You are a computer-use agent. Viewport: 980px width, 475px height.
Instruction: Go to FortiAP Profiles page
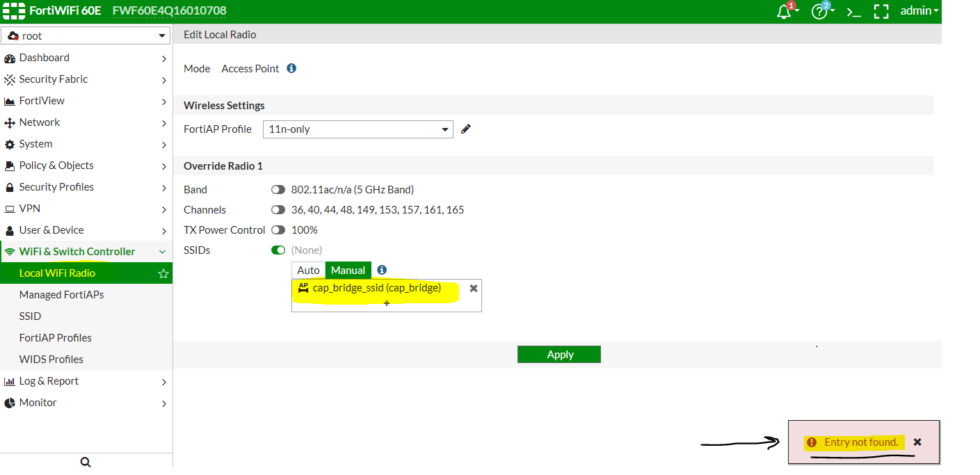(56, 337)
